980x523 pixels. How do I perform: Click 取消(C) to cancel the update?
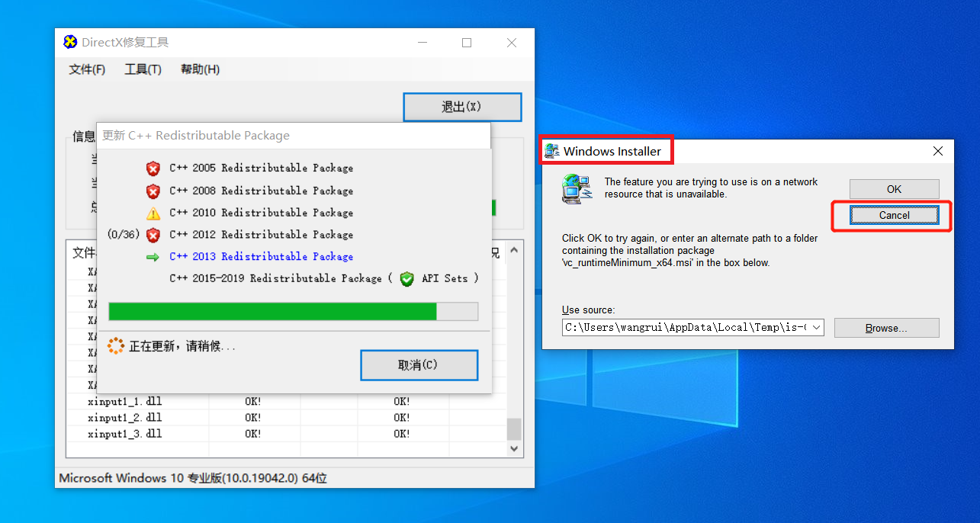[x=419, y=365]
